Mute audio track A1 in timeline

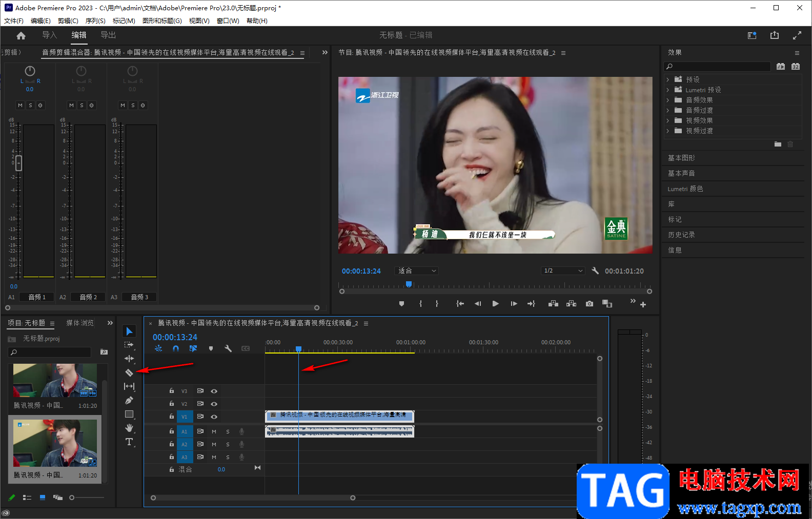click(x=214, y=431)
